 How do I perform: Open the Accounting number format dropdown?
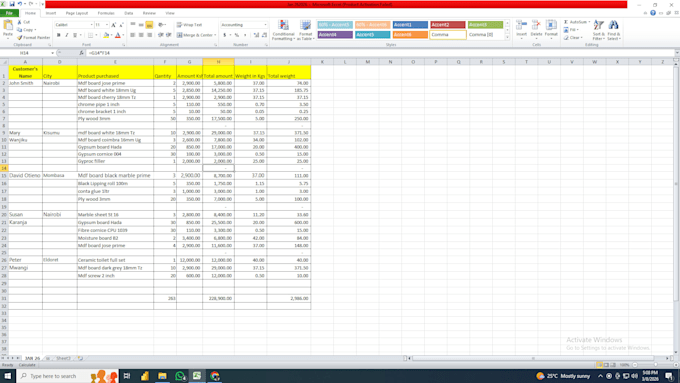pos(265,25)
